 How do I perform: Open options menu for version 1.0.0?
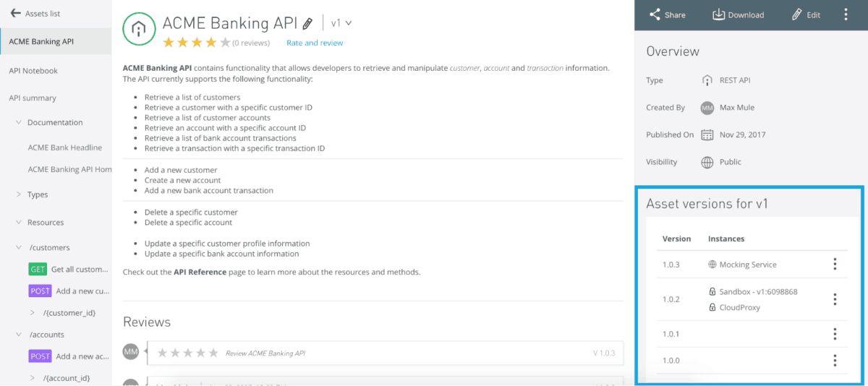tap(835, 360)
